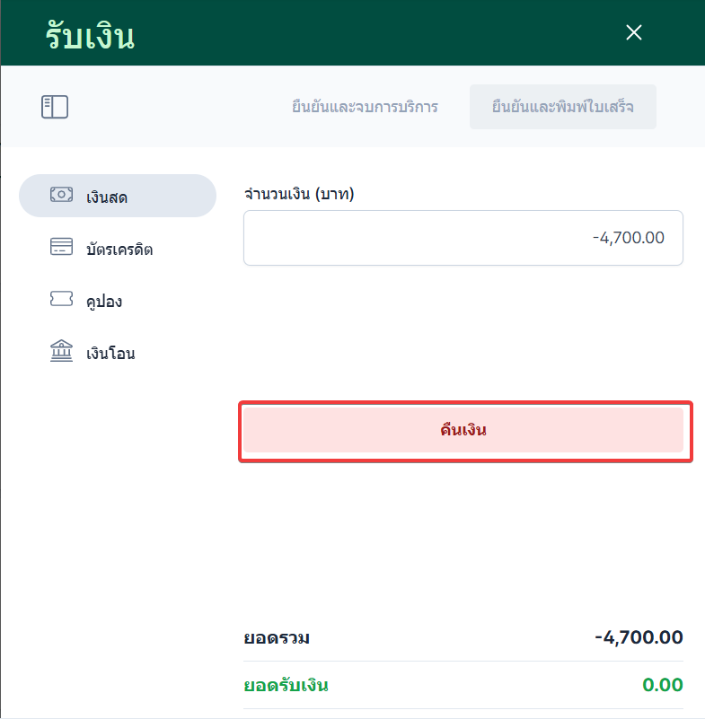Screen dimensions: 705x728
Task: Select the เงินสด payment method label
Action: (107, 197)
